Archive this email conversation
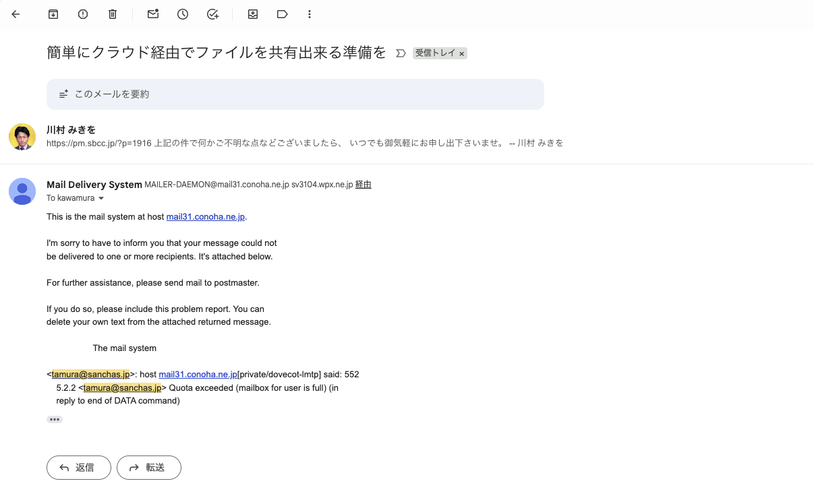 (53, 14)
